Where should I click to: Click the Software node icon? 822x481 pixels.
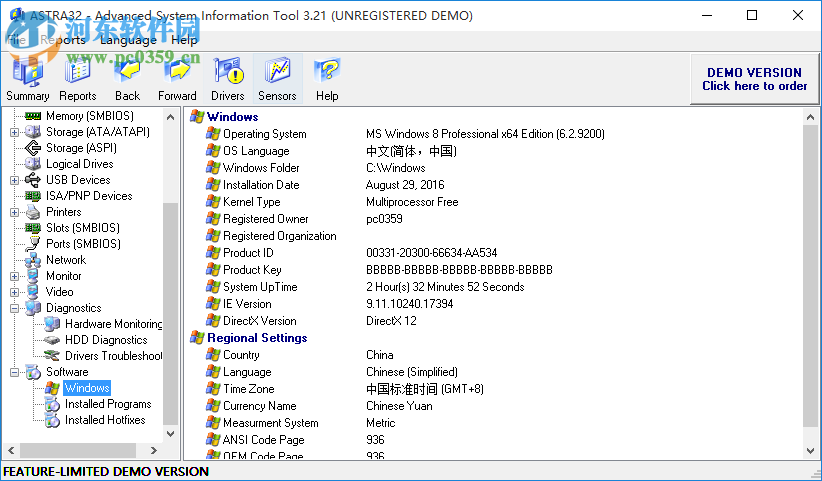coord(33,372)
